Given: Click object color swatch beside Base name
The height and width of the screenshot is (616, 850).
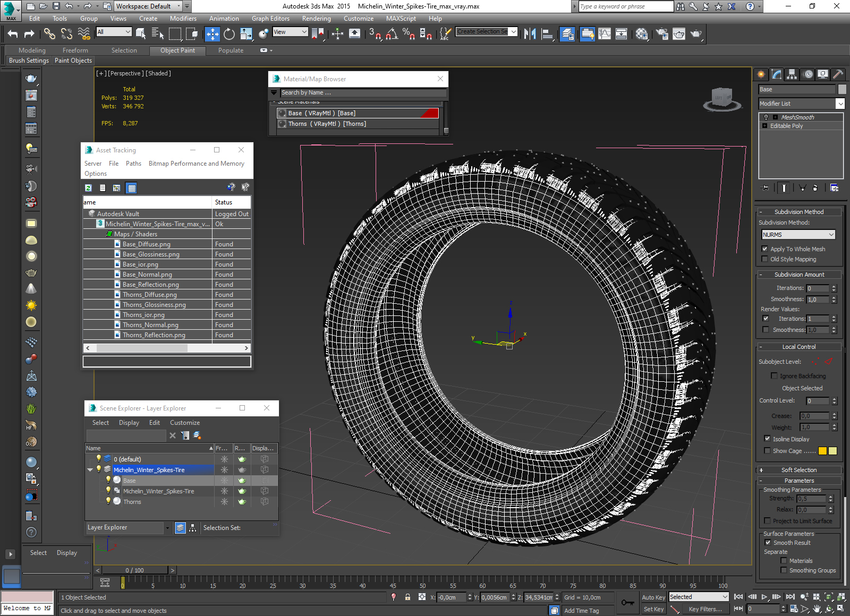Looking at the screenshot, I should point(842,89).
